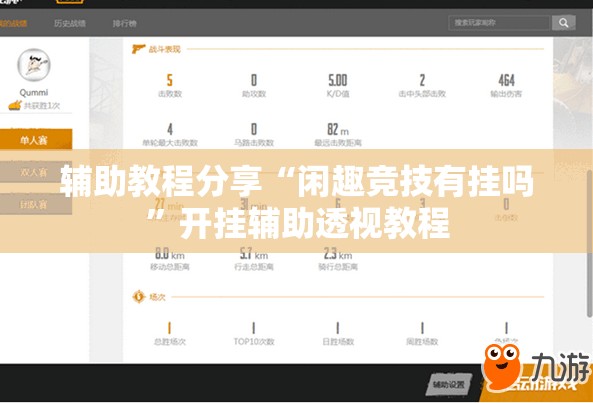Click the round icon next to 场次
Screen dimensions: 593x403
coord(139,297)
